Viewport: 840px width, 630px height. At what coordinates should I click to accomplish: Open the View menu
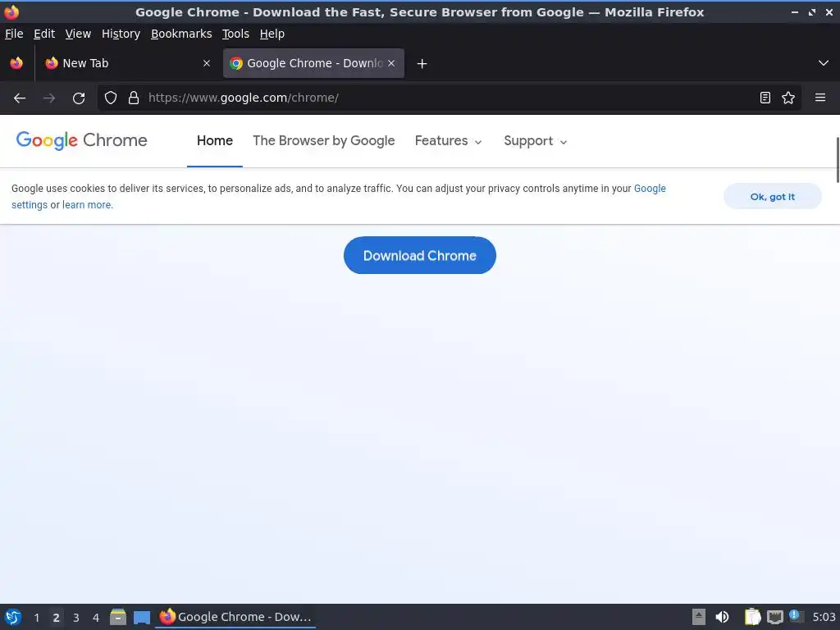[78, 34]
